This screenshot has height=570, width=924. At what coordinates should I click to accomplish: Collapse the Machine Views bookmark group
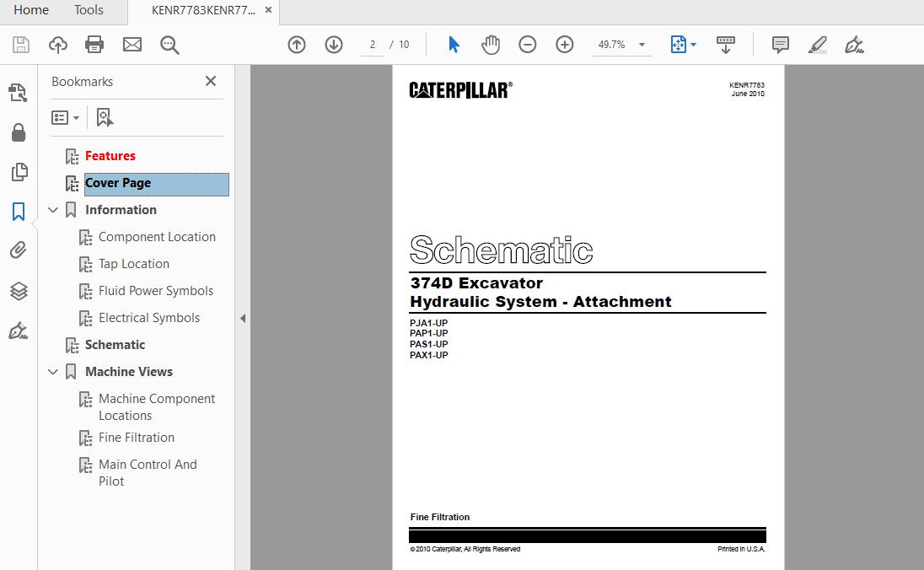click(53, 372)
